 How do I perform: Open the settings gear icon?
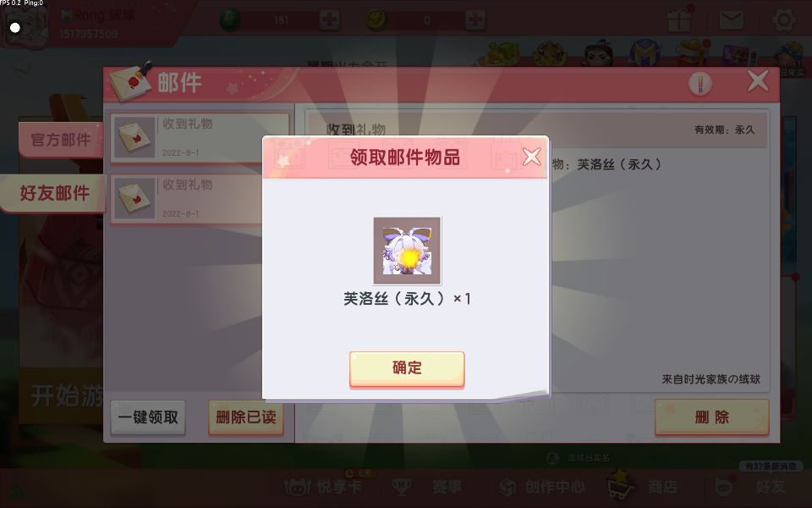click(783, 20)
